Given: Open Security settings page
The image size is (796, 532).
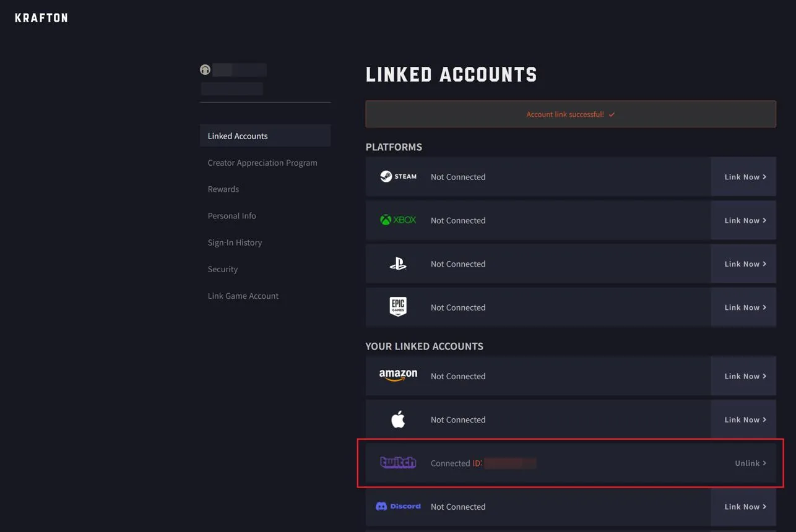Looking at the screenshot, I should point(223,269).
